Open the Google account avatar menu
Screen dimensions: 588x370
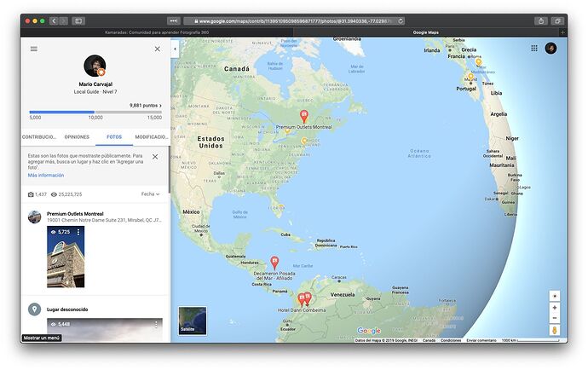pos(551,48)
